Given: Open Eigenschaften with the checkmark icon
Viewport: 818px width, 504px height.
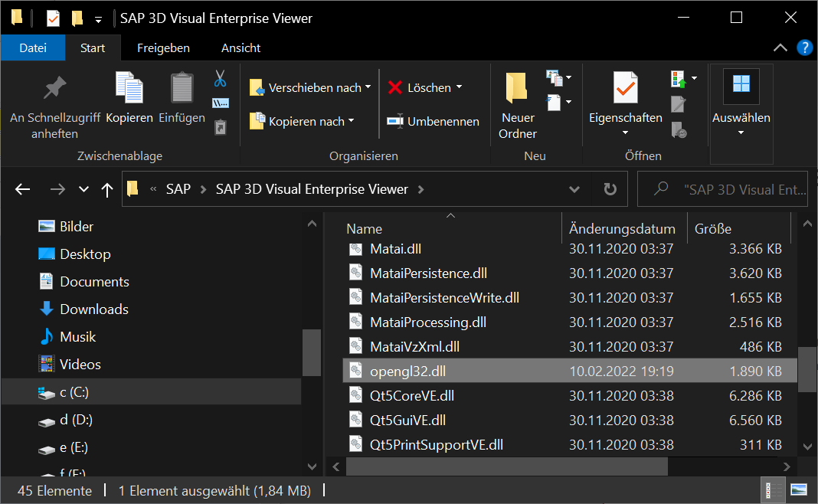Looking at the screenshot, I should point(626,87).
